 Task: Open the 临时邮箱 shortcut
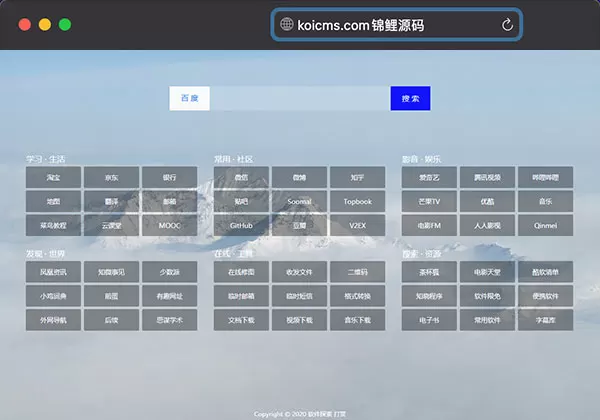point(241,296)
